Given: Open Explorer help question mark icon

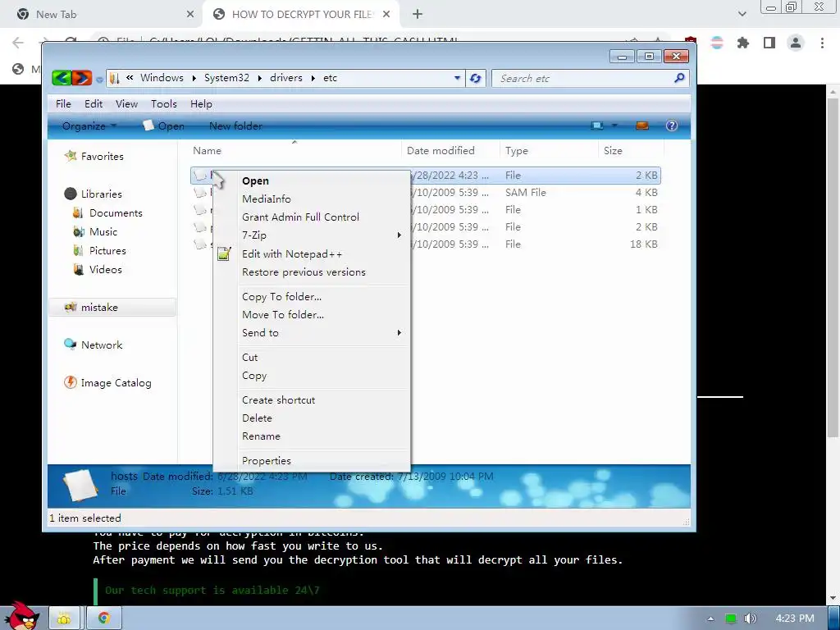Looking at the screenshot, I should tap(672, 126).
